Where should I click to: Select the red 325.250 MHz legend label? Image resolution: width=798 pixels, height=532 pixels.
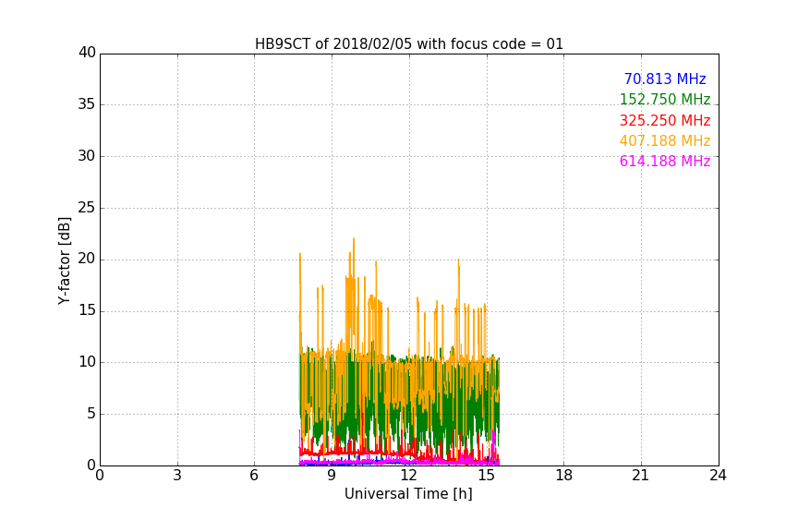pyautogui.click(x=665, y=120)
